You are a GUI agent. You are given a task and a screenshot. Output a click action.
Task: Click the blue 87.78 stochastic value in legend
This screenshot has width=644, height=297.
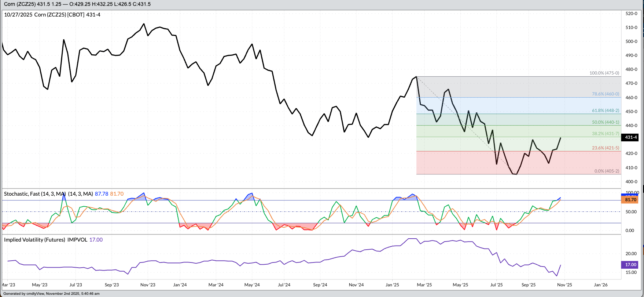[x=102, y=194]
